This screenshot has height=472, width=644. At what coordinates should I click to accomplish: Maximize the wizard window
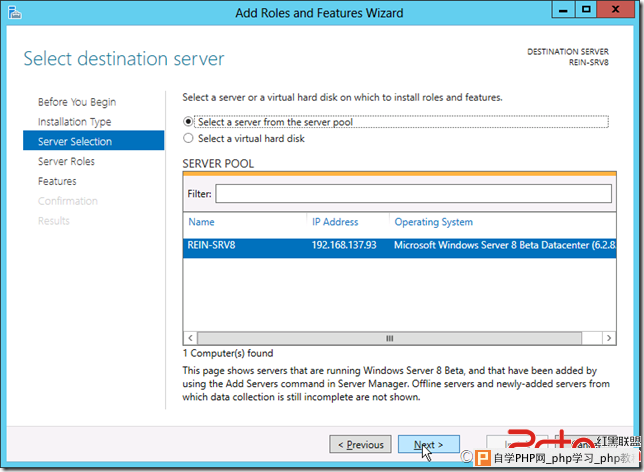[586, 9]
